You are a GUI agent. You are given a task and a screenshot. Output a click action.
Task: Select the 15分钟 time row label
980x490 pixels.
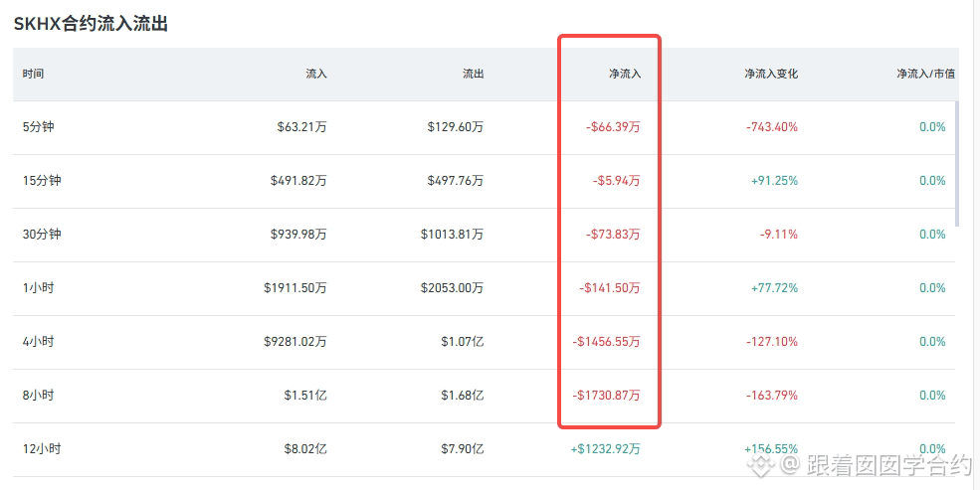(42, 180)
